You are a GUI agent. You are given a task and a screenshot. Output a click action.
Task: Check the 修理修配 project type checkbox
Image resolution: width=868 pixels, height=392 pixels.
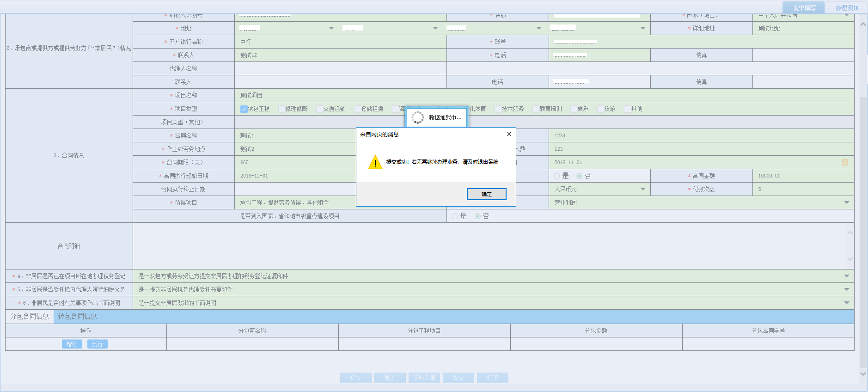click(x=281, y=109)
